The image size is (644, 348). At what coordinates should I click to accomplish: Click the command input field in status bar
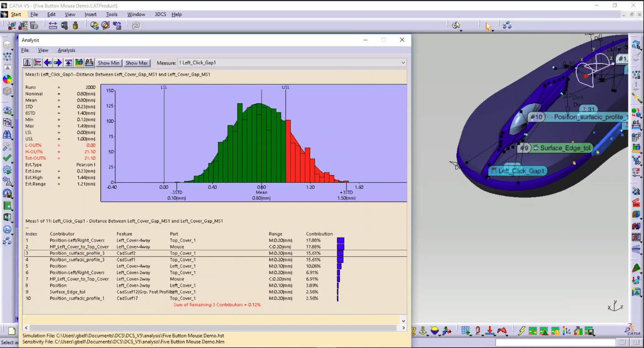pyautogui.click(x=555, y=342)
